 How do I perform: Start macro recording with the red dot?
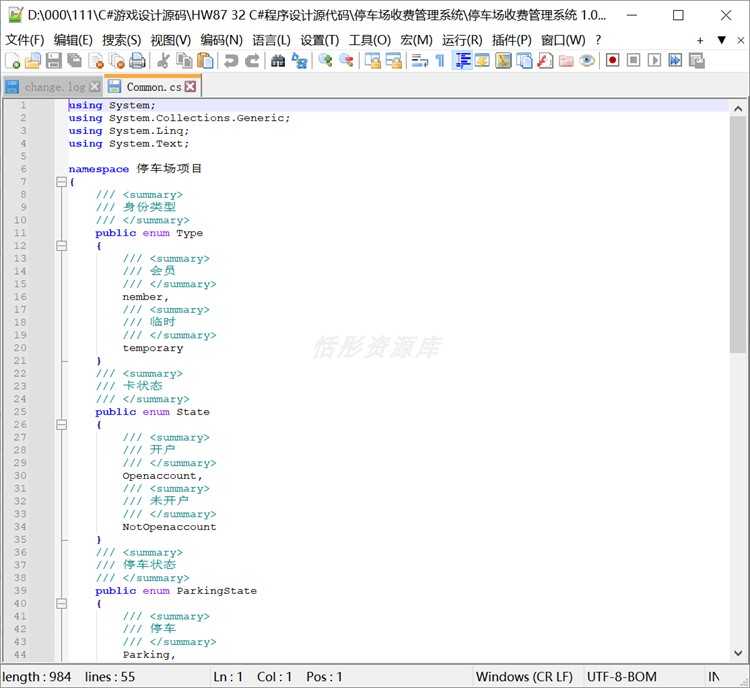coord(613,60)
